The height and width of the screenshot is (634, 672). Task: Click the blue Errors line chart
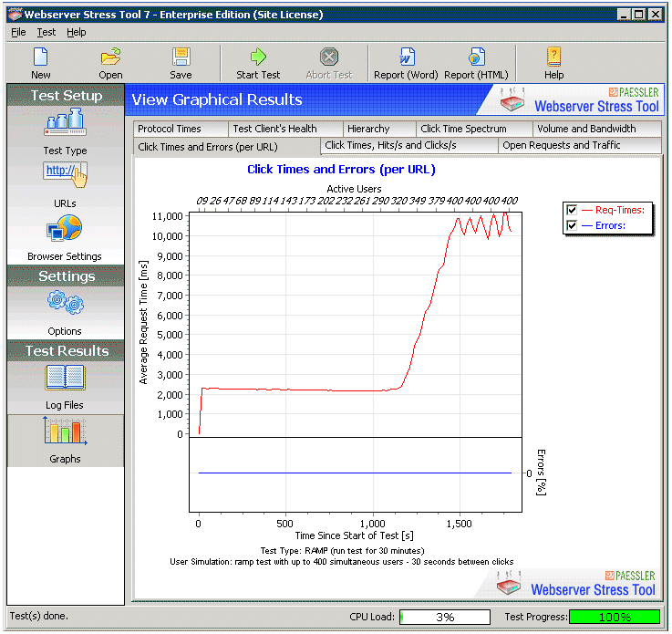pyautogui.click(x=356, y=474)
